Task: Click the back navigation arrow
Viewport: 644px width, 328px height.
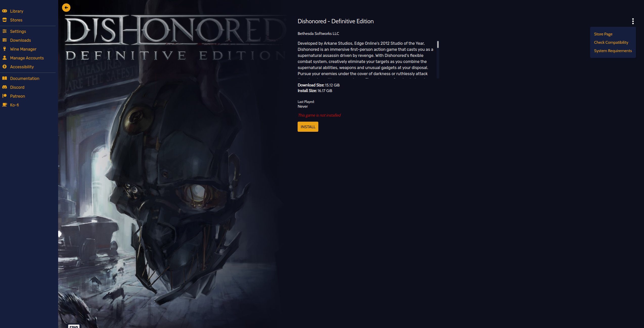Action: pos(66,7)
